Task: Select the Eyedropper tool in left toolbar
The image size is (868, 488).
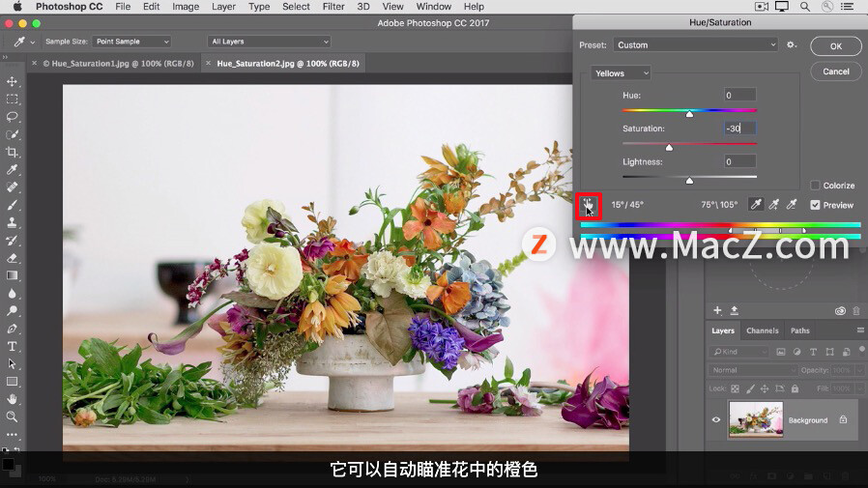Action: (12, 170)
